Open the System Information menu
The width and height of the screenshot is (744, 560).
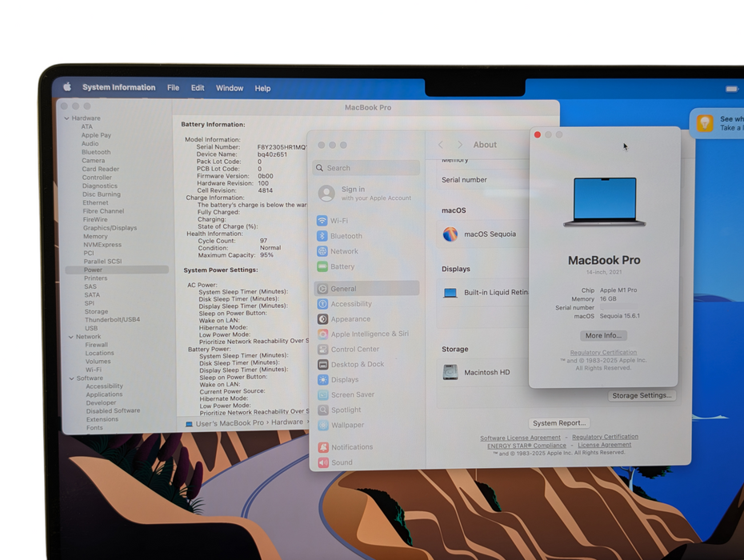(x=118, y=87)
